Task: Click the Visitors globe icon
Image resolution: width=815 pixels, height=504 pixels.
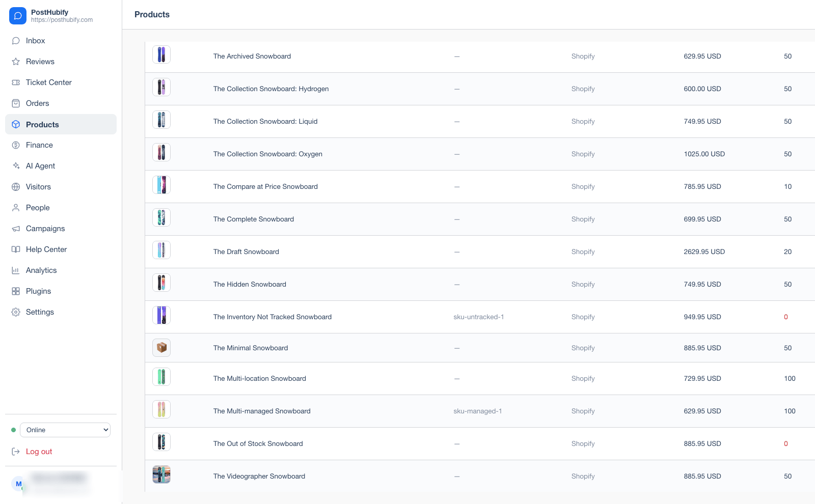Action: [x=16, y=187]
